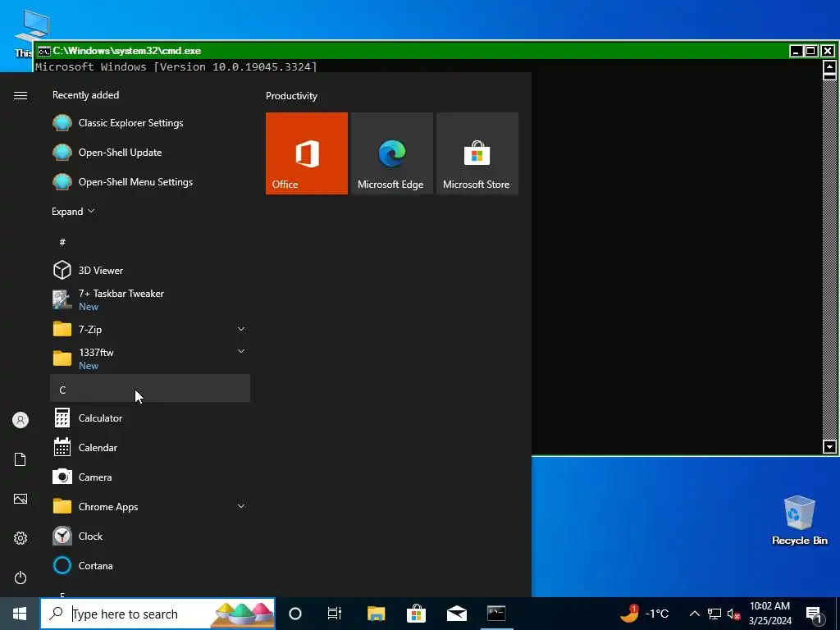
Task: Switch to cmd.exe taskbar button
Action: [x=496, y=614]
